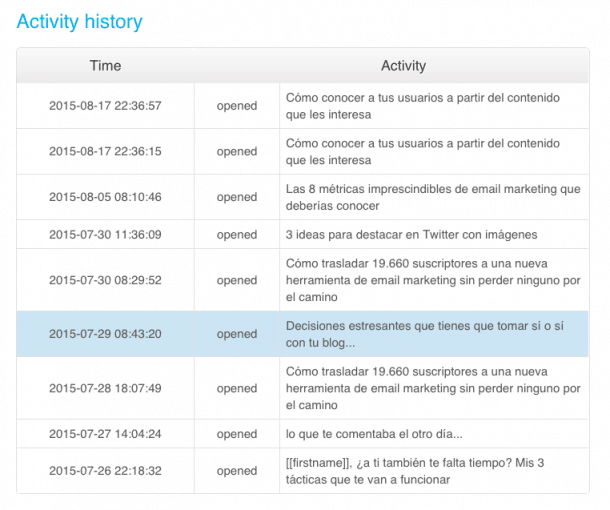Select timestamp 2015-07-27 14:04:24

point(105,434)
